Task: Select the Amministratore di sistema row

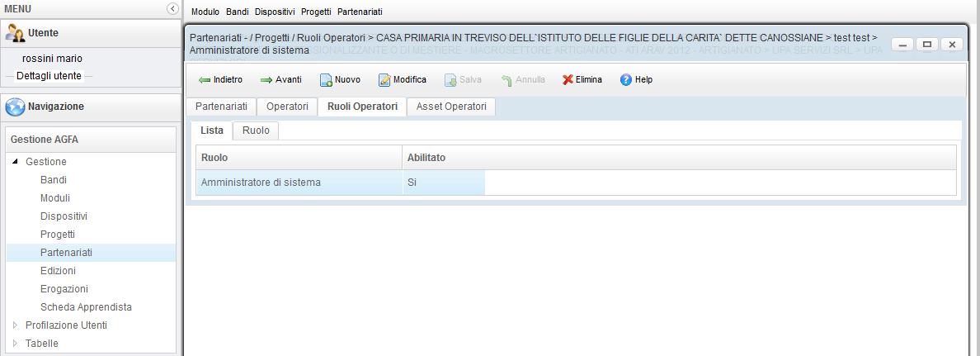Action: [x=261, y=183]
